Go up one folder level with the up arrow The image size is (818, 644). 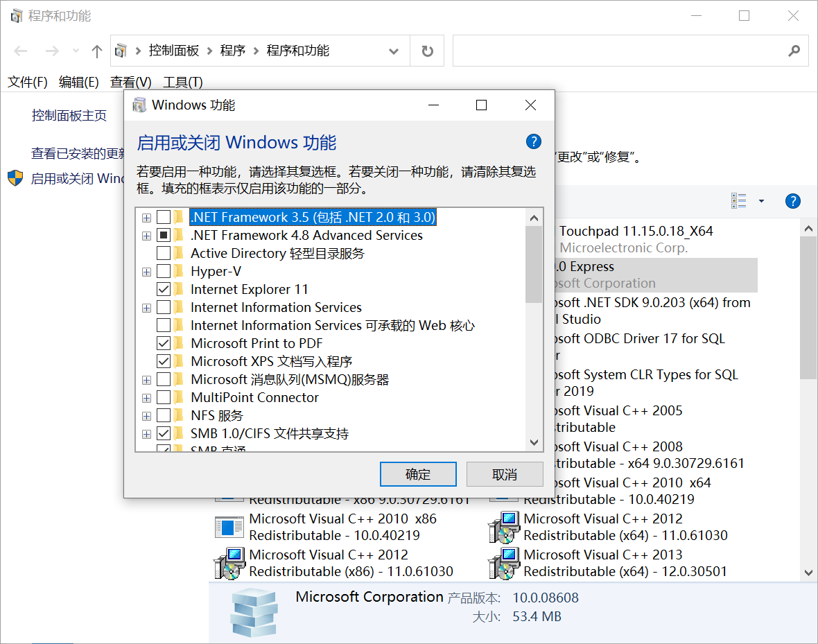[x=96, y=51]
